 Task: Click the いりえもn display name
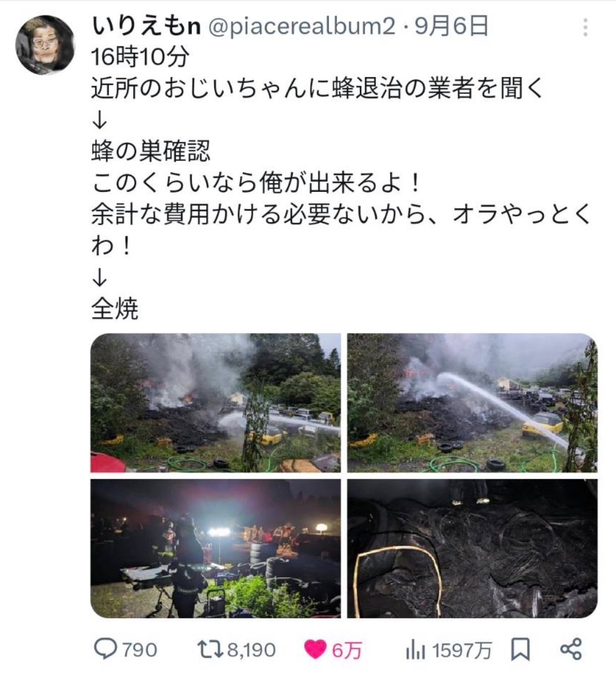pos(146,26)
